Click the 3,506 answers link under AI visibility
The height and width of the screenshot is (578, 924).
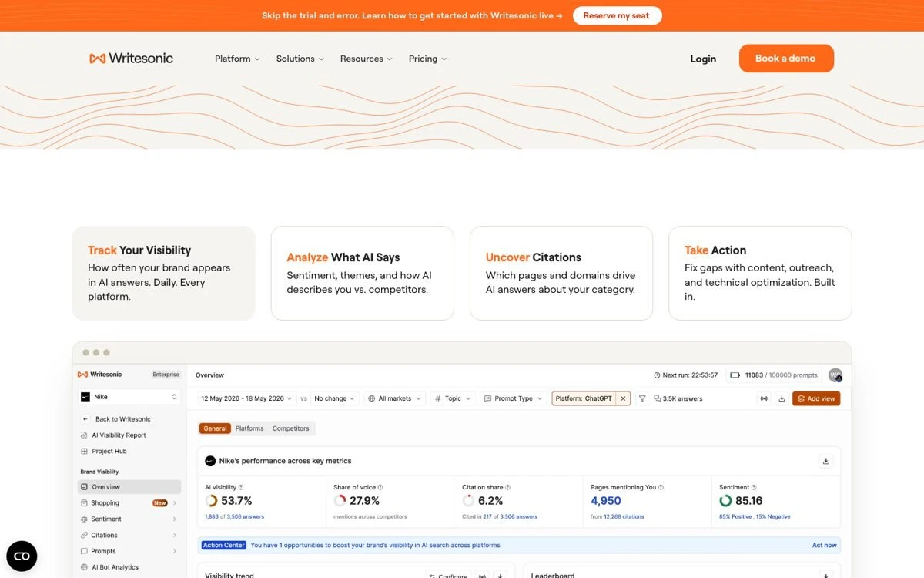(246, 516)
